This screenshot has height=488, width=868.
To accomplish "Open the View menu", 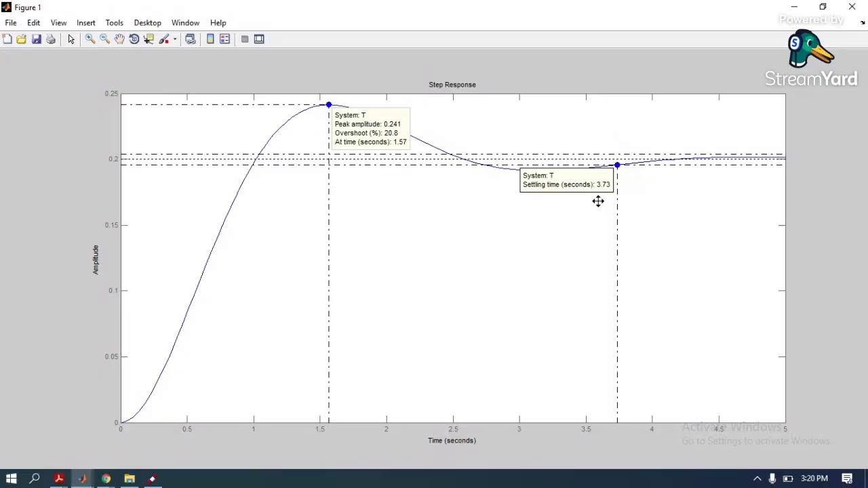I will pyautogui.click(x=58, y=22).
